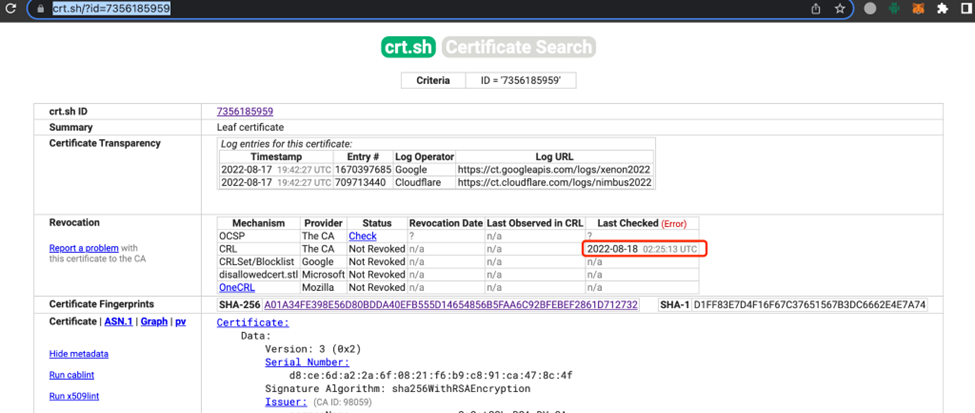
Task: Report a problem to the CA
Action: click(84, 248)
